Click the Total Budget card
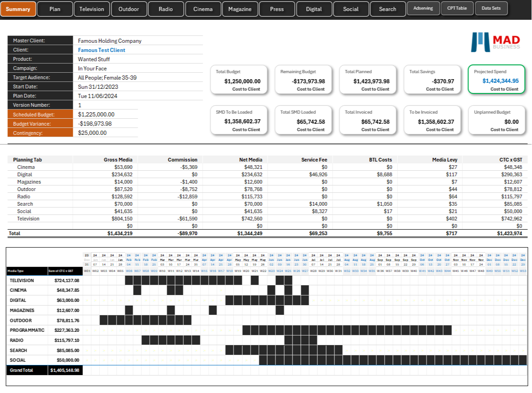 (239, 79)
